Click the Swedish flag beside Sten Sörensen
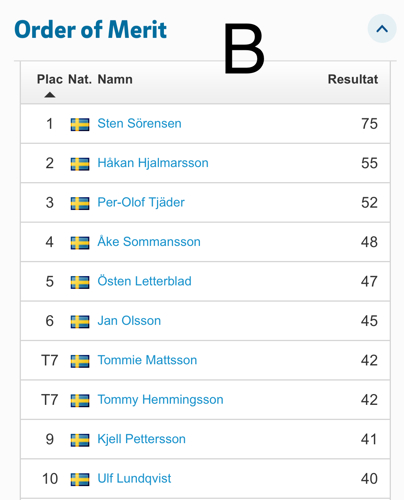 (80, 124)
